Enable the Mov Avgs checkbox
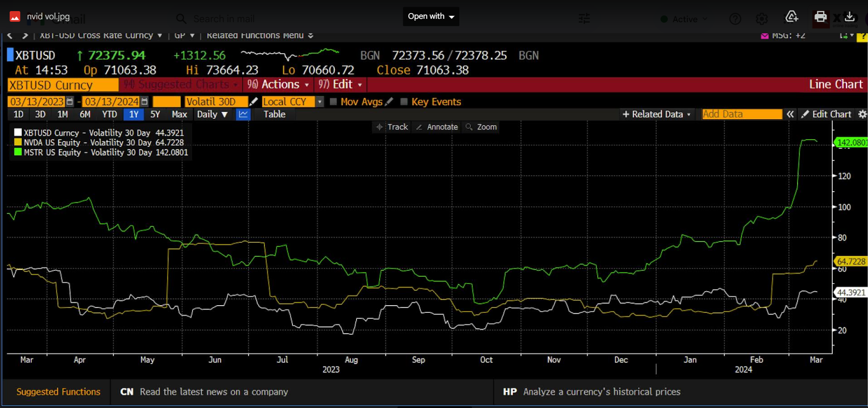Viewport: 868px width, 408px height. click(x=333, y=102)
